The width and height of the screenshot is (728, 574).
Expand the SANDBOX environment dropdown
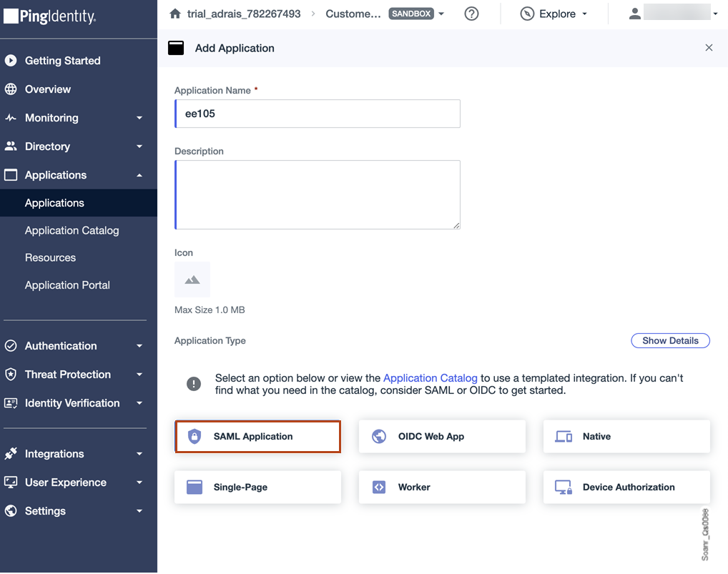pyautogui.click(x=441, y=13)
